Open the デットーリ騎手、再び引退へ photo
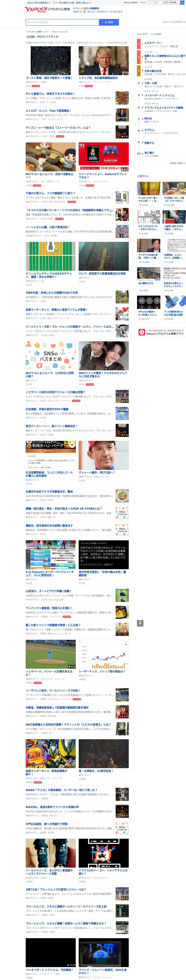Screen dimensions: 186x980 (x=104, y=455)
